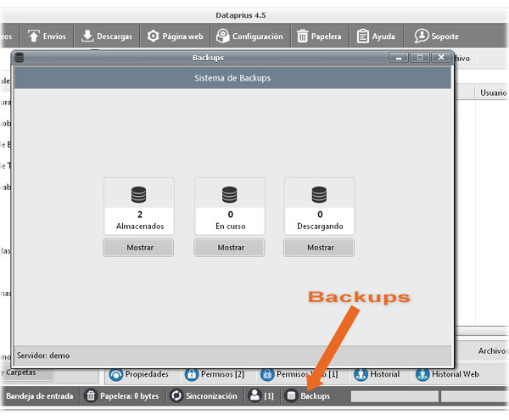The image size is (509, 420).
Task: Click the Permisos [2] lock icon
Action: [x=191, y=374]
